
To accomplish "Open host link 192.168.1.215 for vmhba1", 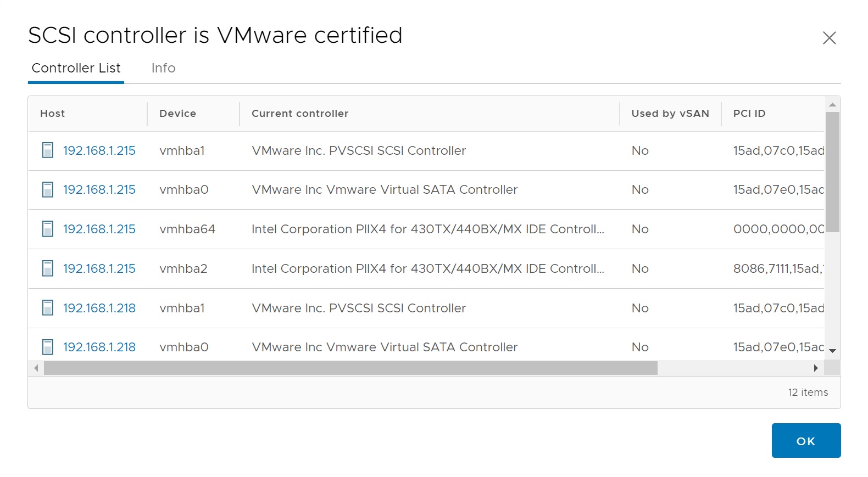I will click(99, 150).
